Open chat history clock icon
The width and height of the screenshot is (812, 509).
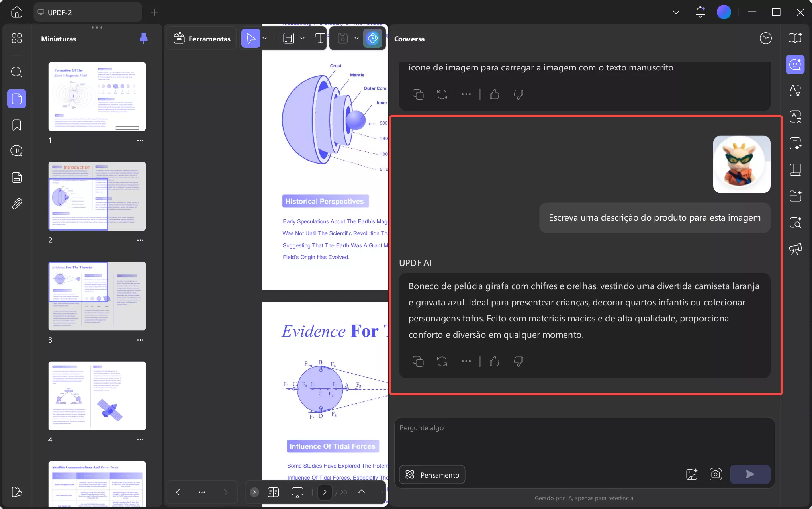coord(765,39)
